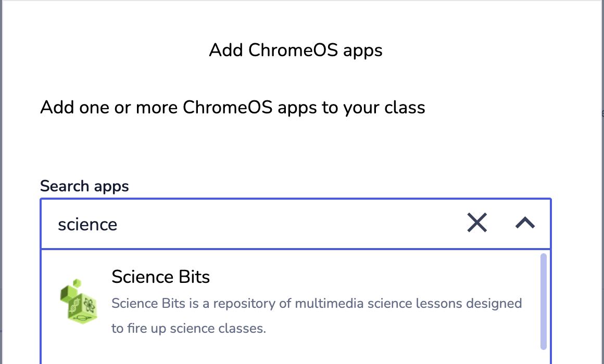Image resolution: width=604 pixels, height=364 pixels.
Task: Click the scrollbar track below the thumb
Action: coord(544,357)
